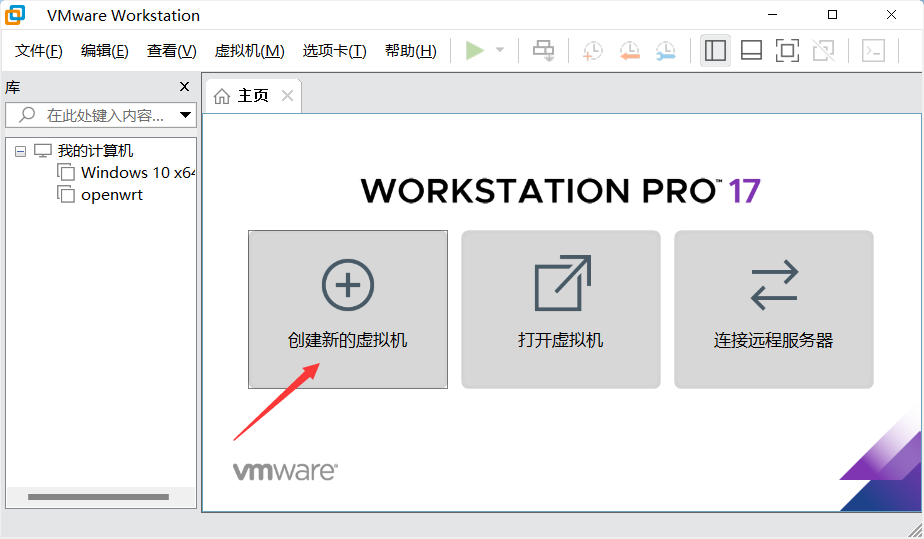The width and height of the screenshot is (924, 539).
Task: Close the VMware Workstation window
Action: tap(892, 15)
